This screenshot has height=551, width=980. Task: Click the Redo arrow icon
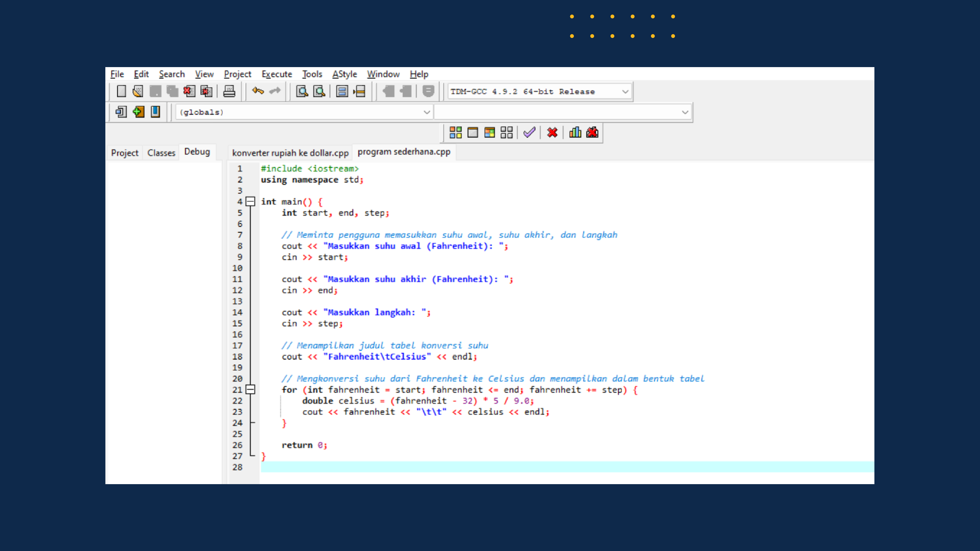275,91
